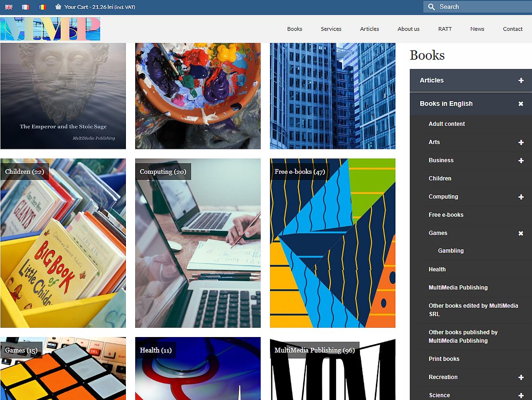Open the blue office buildings tile
Screen dimensions: 532x400
coord(332,96)
